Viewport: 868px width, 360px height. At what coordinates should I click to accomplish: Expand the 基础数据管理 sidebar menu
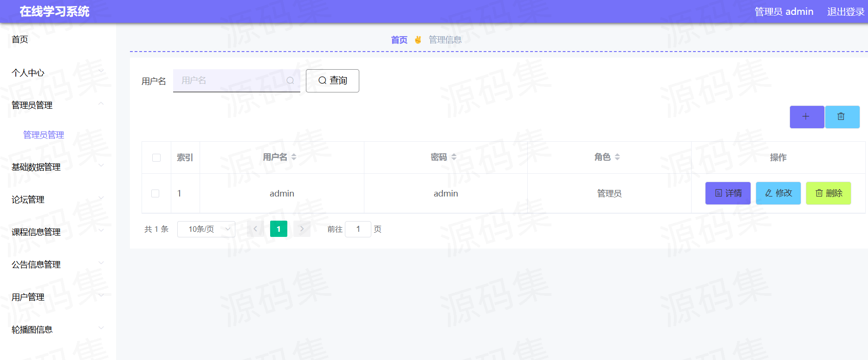[x=58, y=167]
